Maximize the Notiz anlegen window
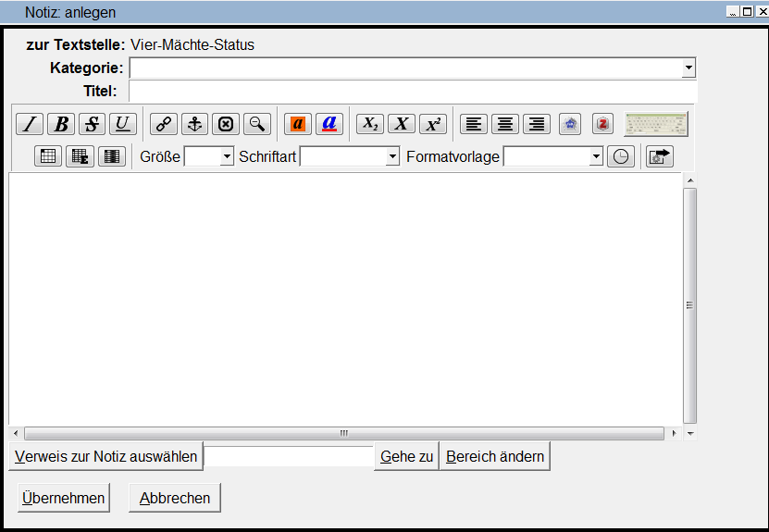 coord(748,12)
